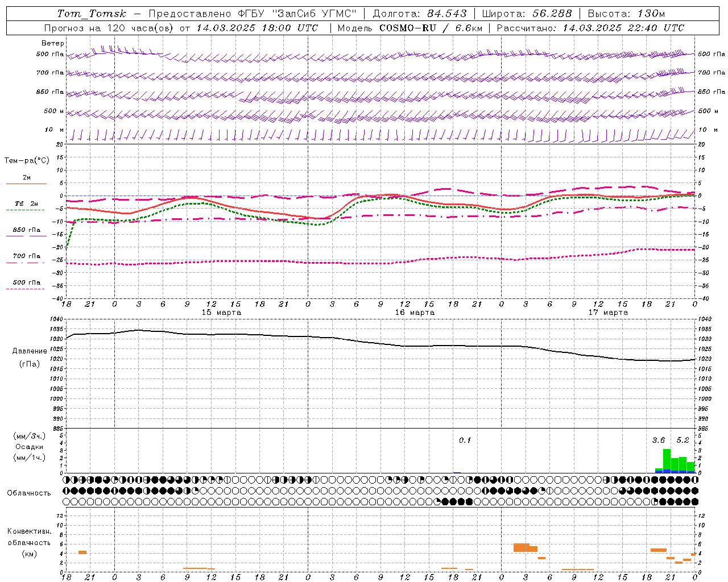Click the Долгота: 84.543 field

(420, 14)
